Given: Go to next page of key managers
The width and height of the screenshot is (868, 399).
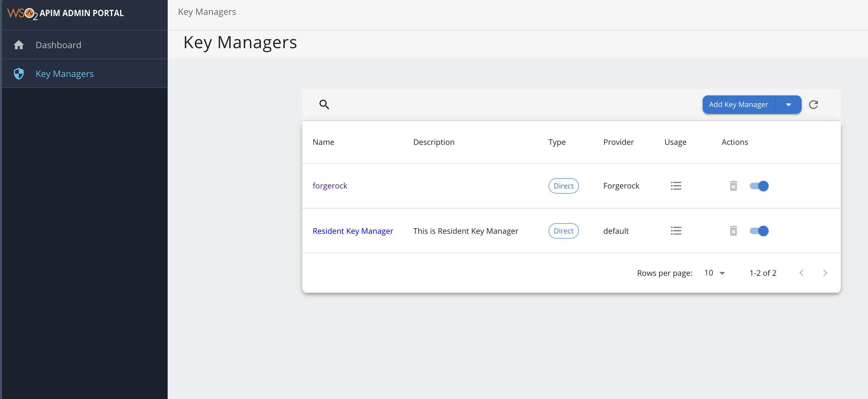Looking at the screenshot, I should click(825, 273).
